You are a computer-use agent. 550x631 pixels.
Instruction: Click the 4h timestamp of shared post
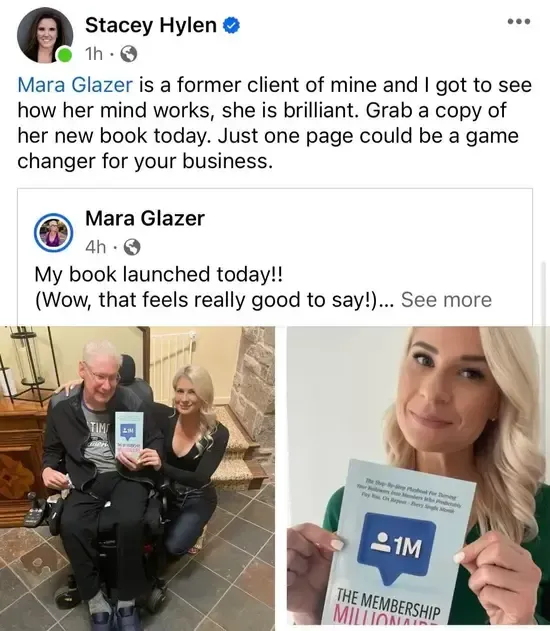95,247
